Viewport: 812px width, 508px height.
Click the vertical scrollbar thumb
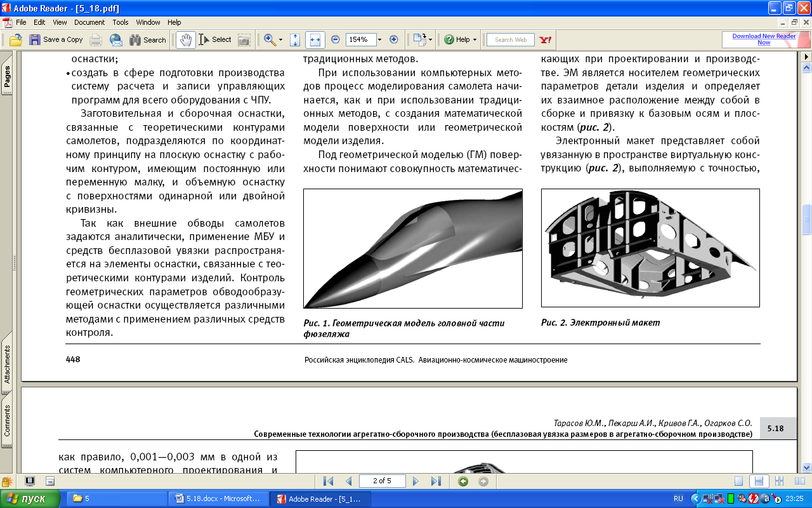(x=807, y=219)
